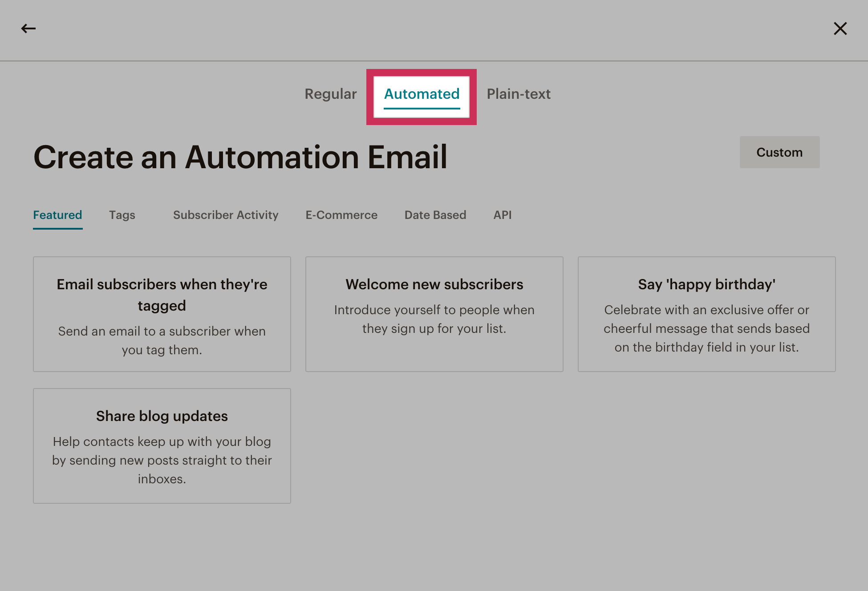The height and width of the screenshot is (591, 868).
Task: Switch to the Regular tab
Action: 331,94
